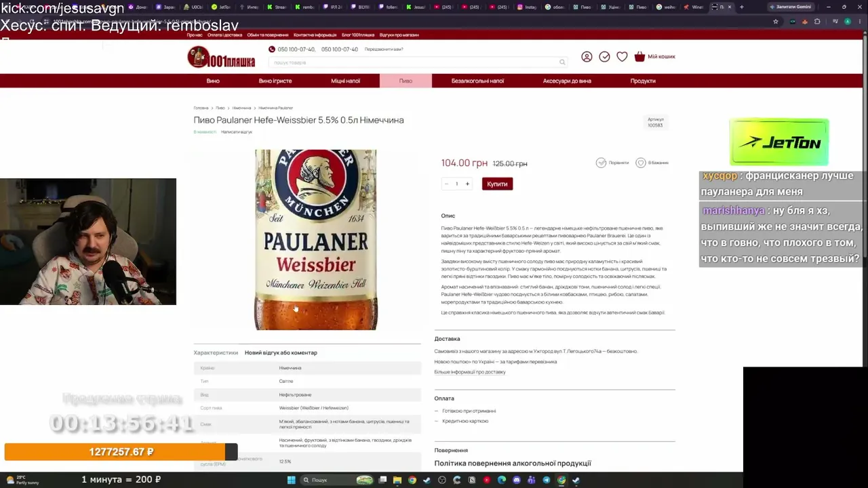Click the Порівняти compare circle icon

[x=601, y=163]
